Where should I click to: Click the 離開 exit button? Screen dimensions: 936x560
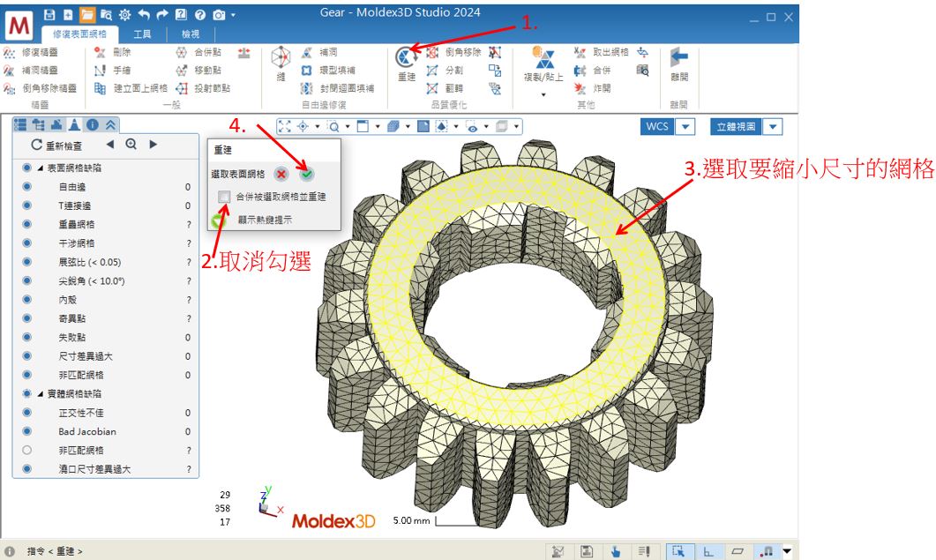point(679,63)
